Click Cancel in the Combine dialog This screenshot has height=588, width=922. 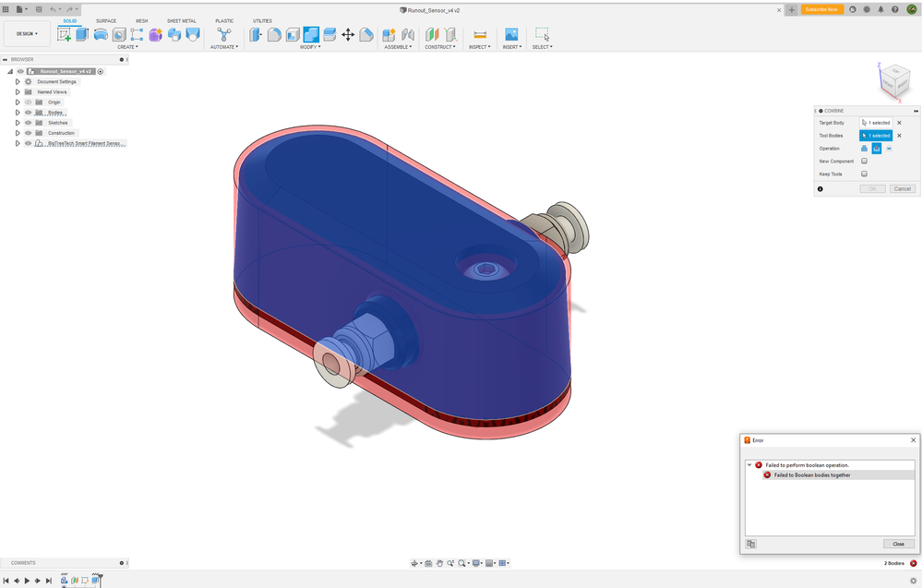coord(903,188)
